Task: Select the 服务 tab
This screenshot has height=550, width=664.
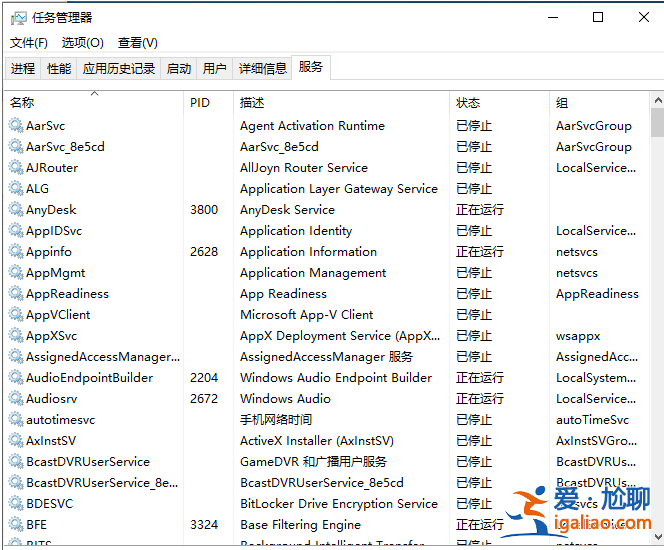Action: point(311,67)
